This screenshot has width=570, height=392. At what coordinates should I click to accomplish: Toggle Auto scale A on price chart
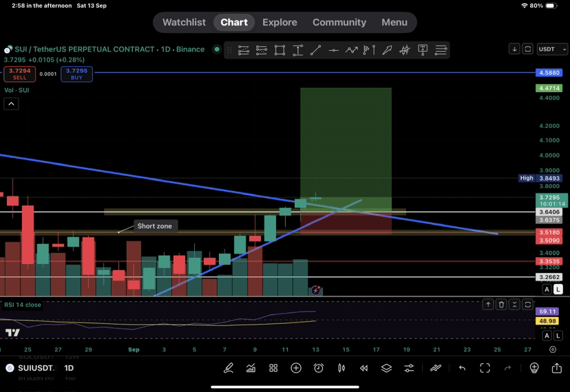tap(547, 290)
